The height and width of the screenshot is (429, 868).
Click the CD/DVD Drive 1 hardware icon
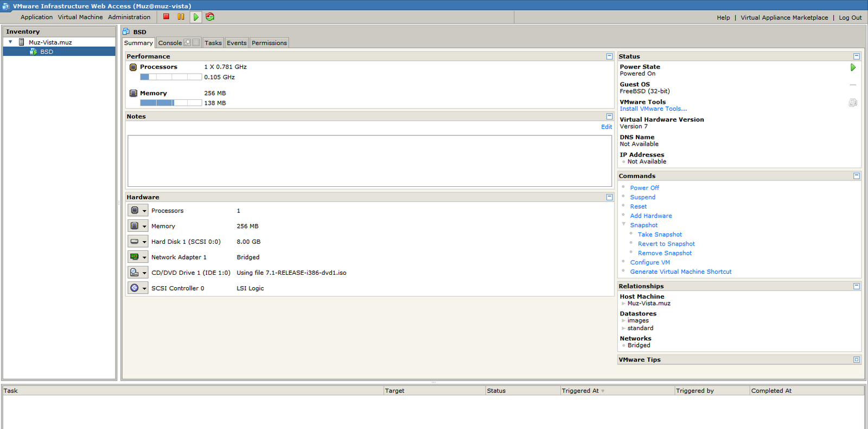[x=135, y=272]
